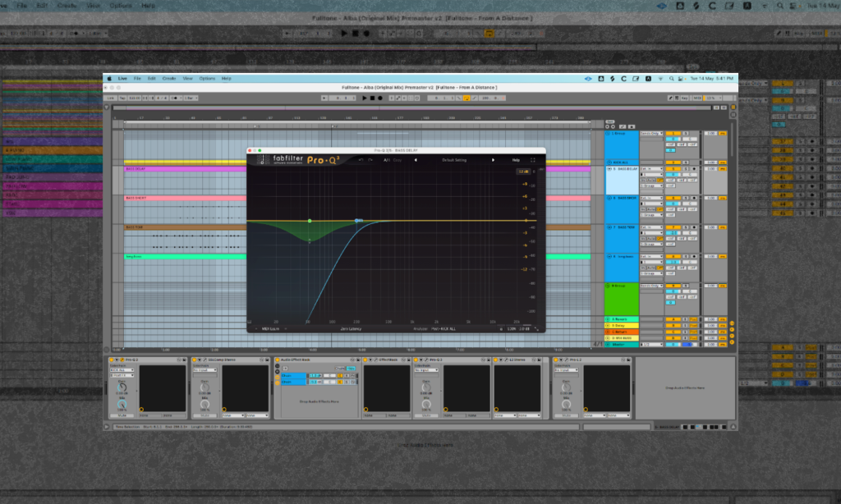
Task: Click the Record button in Live's transport
Action: (380, 98)
